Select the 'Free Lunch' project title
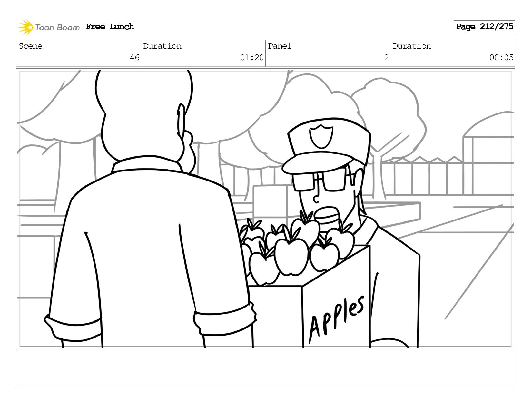The height and width of the screenshot is (411, 532). pos(110,27)
